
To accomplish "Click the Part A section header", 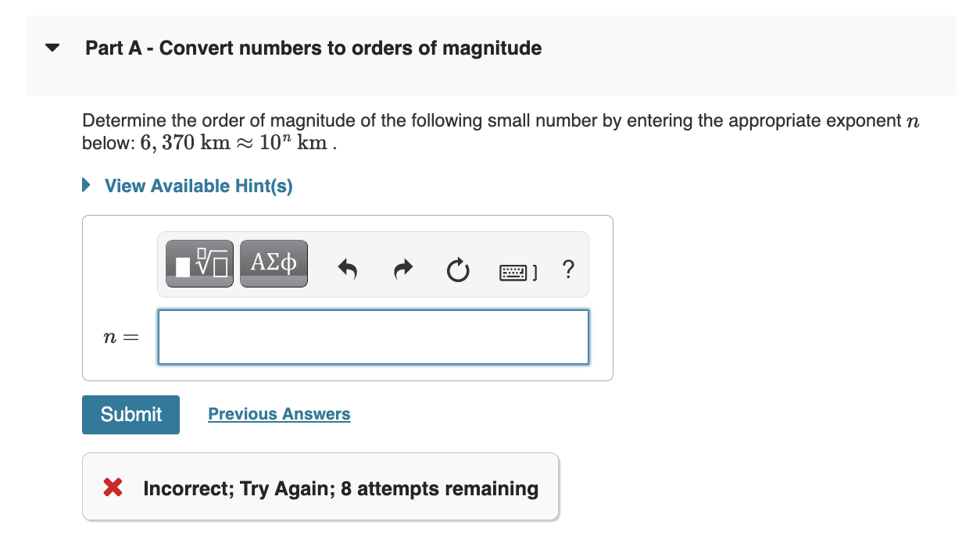I will (x=313, y=48).
